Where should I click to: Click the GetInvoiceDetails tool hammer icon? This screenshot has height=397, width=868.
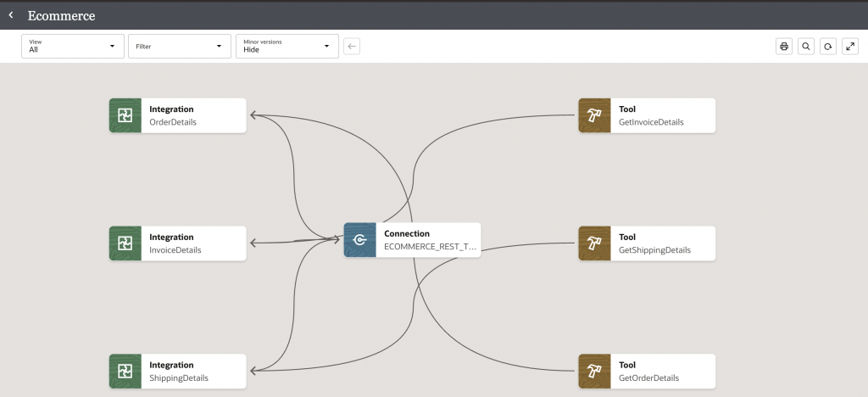pyautogui.click(x=594, y=115)
